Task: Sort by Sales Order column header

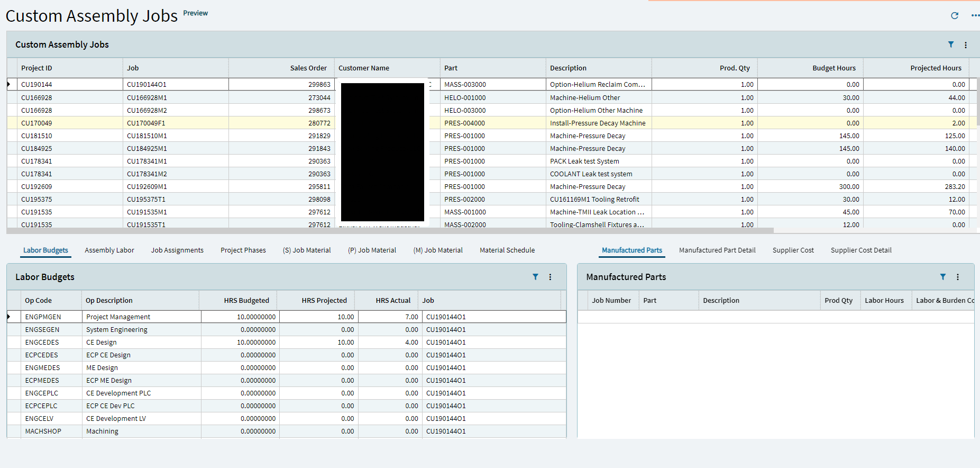Action: [x=281, y=68]
